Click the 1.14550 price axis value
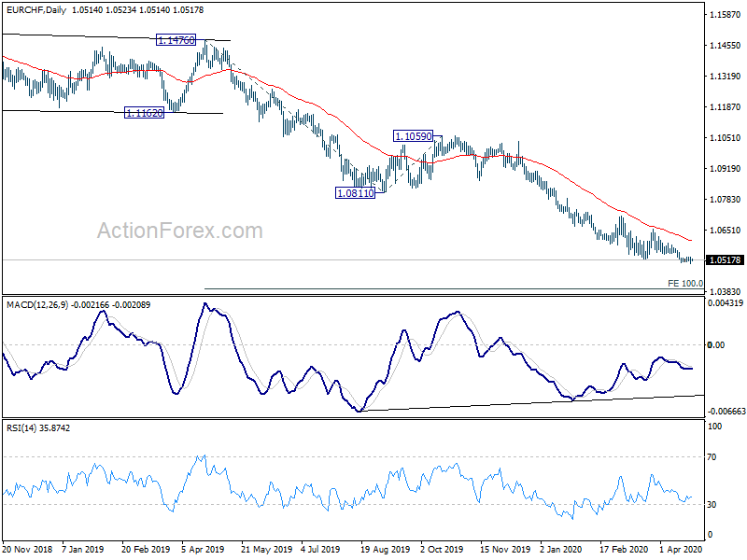 point(726,45)
